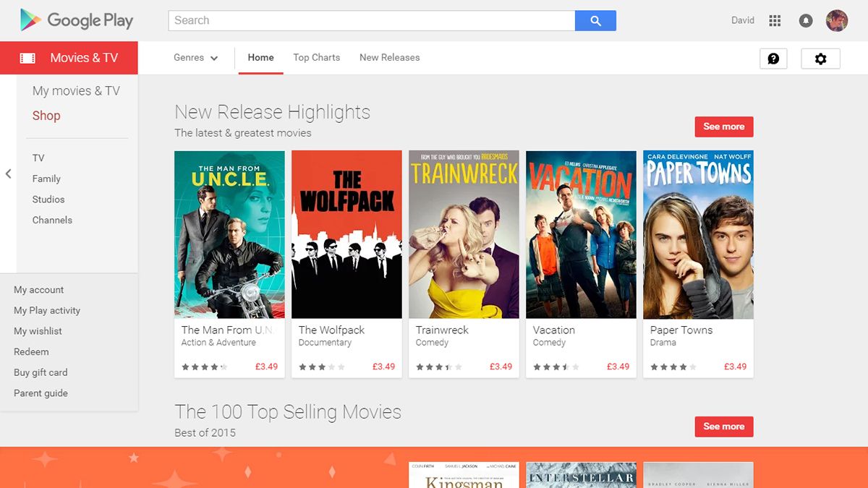The height and width of the screenshot is (488, 868).
Task: Open the settings gear icon
Action: (x=820, y=59)
